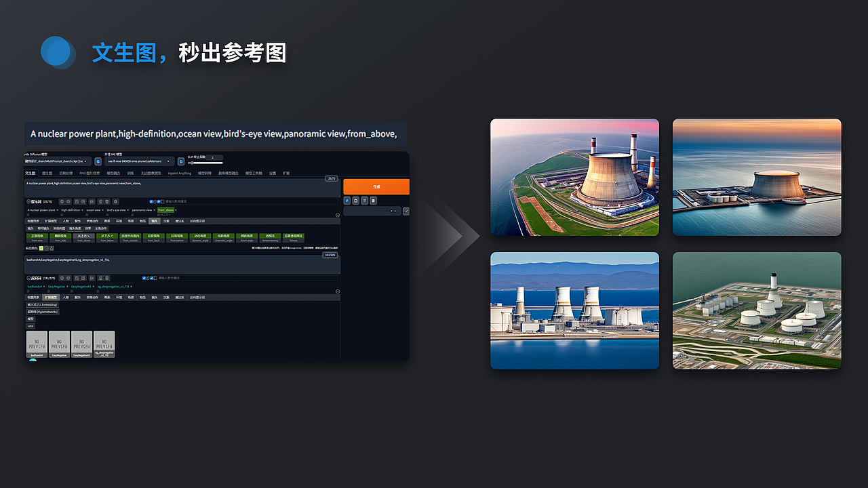868x488 pixels.
Task: Click the trash icon below the 生成 button
Action: point(364,201)
